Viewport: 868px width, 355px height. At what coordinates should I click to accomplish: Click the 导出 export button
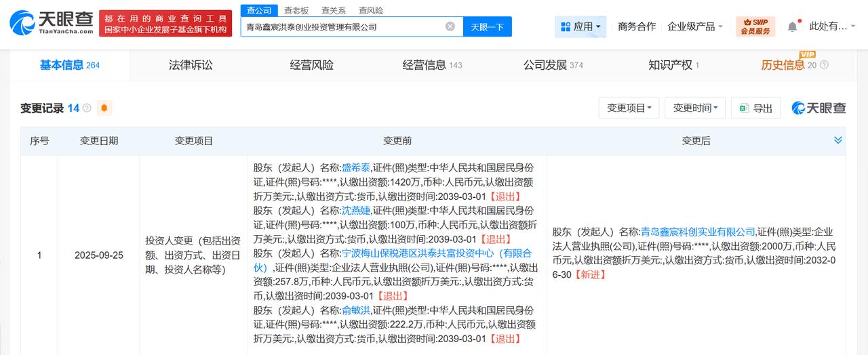click(756, 108)
